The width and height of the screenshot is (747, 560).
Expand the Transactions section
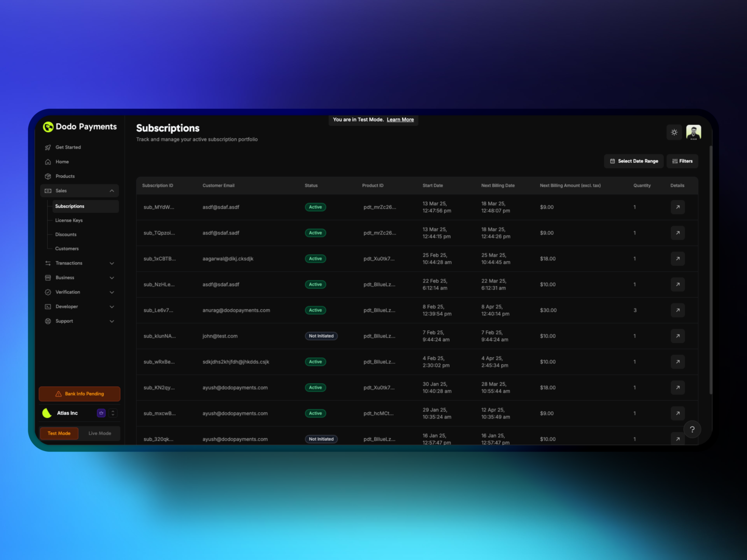(x=79, y=263)
